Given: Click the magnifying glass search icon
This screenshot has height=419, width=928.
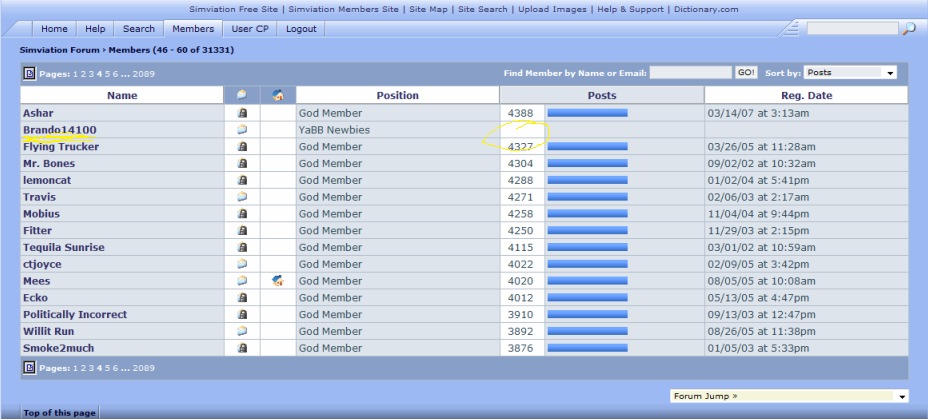Looking at the screenshot, I should [908, 29].
